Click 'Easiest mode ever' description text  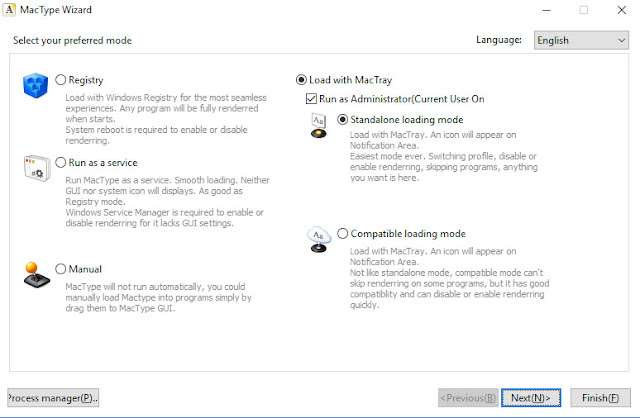(444, 167)
